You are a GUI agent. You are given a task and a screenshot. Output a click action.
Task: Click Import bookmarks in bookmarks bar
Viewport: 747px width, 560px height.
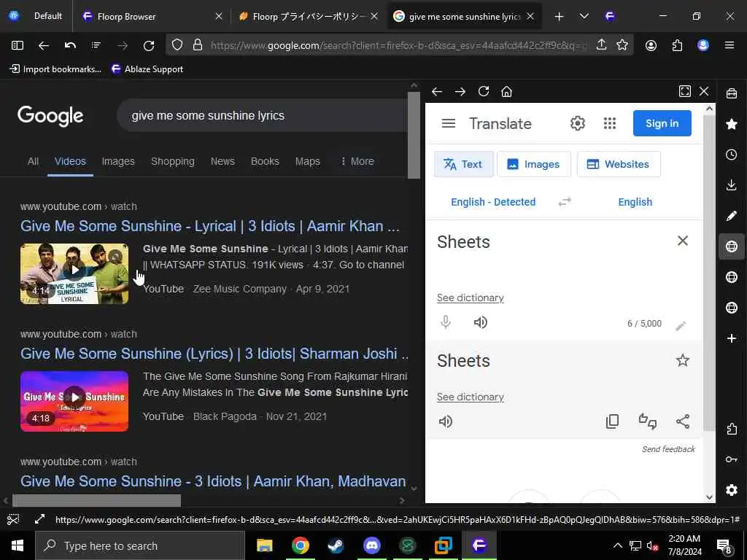[x=55, y=69]
